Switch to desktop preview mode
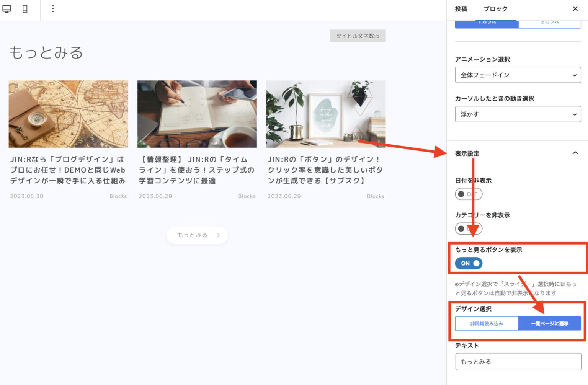Viewport: 588px width, 385px height. click(7, 9)
